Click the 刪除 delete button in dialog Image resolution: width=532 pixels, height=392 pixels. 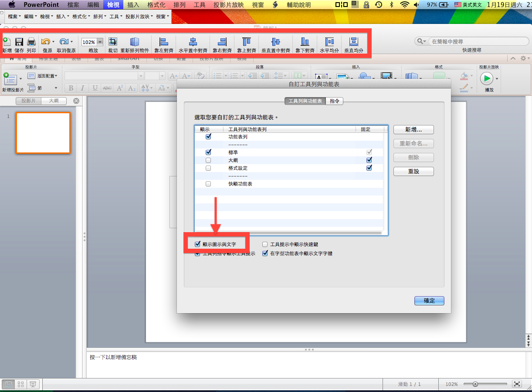pyautogui.click(x=413, y=158)
